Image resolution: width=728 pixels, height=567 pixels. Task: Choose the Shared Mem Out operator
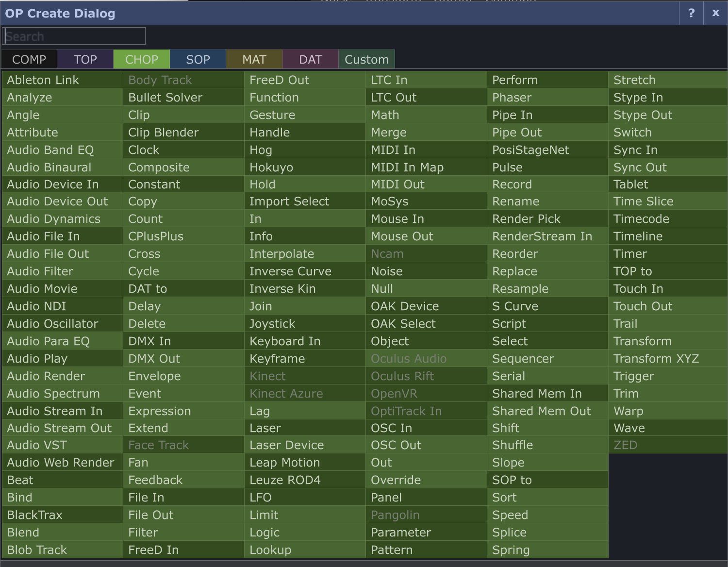547,411
